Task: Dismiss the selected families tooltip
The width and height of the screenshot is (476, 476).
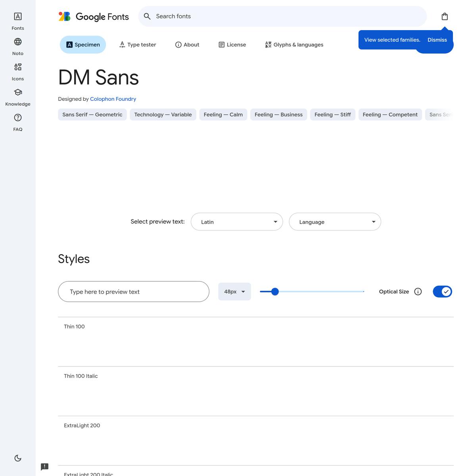Action: point(437,40)
